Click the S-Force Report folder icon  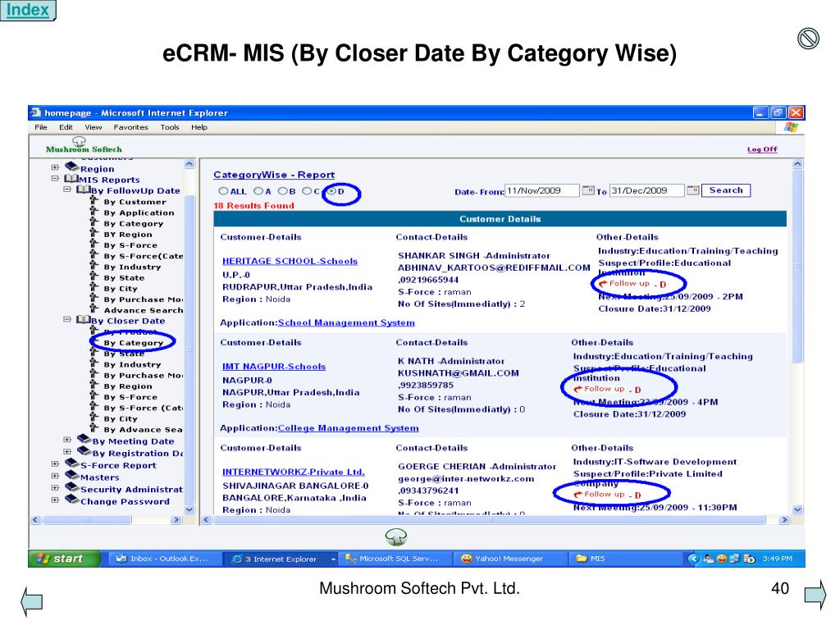pyautogui.click(x=72, y=463)
